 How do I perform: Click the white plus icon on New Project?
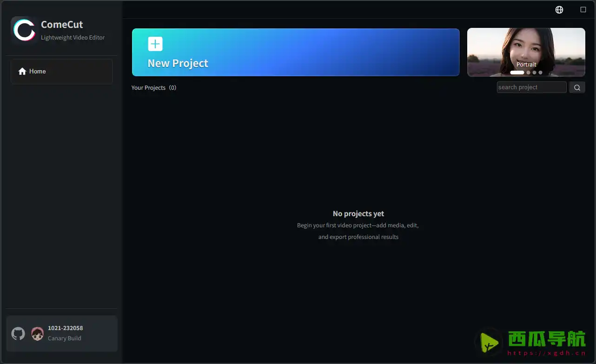tap(155, 44)
